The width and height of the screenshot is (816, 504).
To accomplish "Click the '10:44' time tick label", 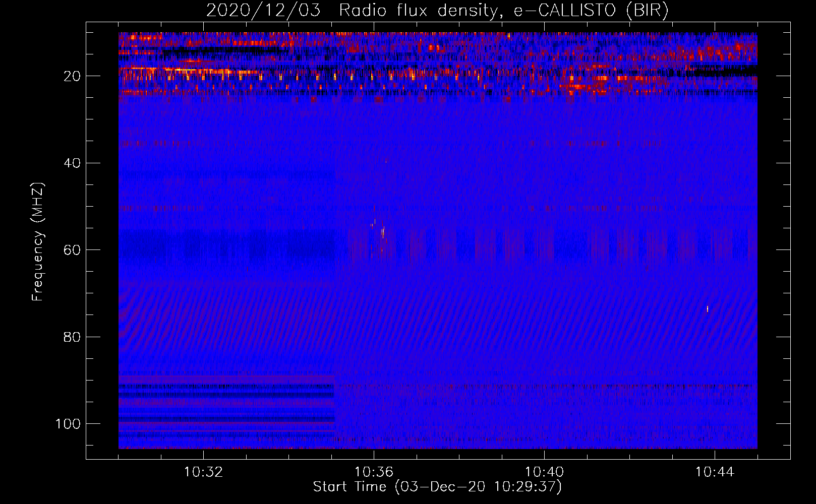I will point(715,472).
